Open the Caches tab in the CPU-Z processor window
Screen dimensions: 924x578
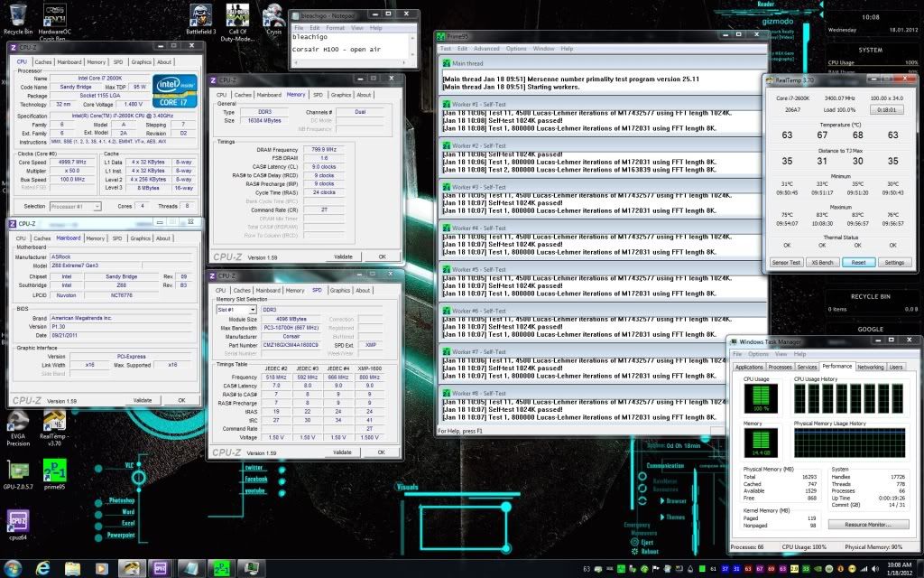tap(43, 62)
